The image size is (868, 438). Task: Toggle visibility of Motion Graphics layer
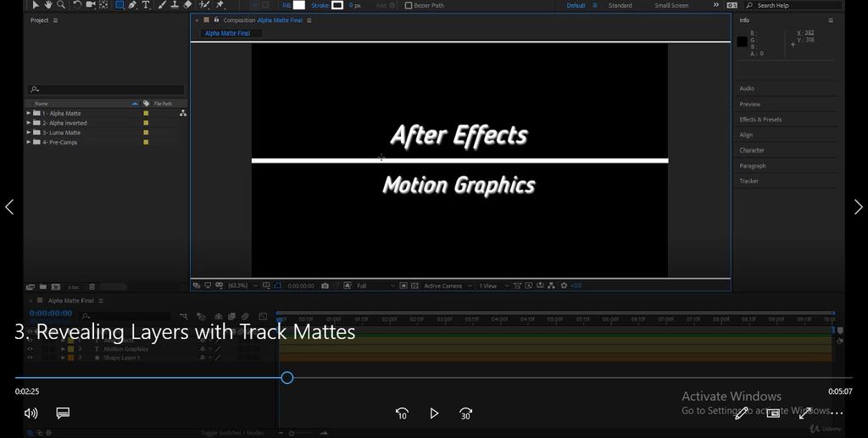click(30, 349)
